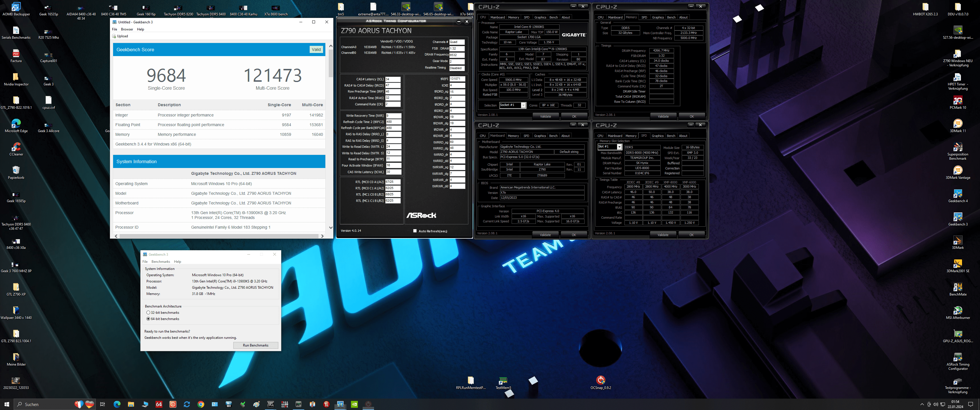The image size is (980, 410).
Task: Open the action center notifications icon
Action: 971,404
